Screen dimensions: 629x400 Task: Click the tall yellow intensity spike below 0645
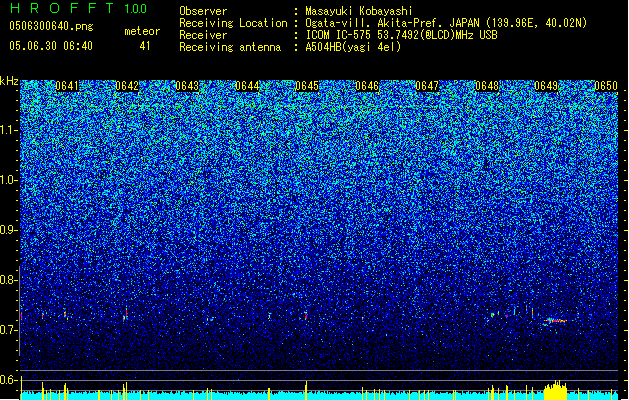tap(306, 390)
